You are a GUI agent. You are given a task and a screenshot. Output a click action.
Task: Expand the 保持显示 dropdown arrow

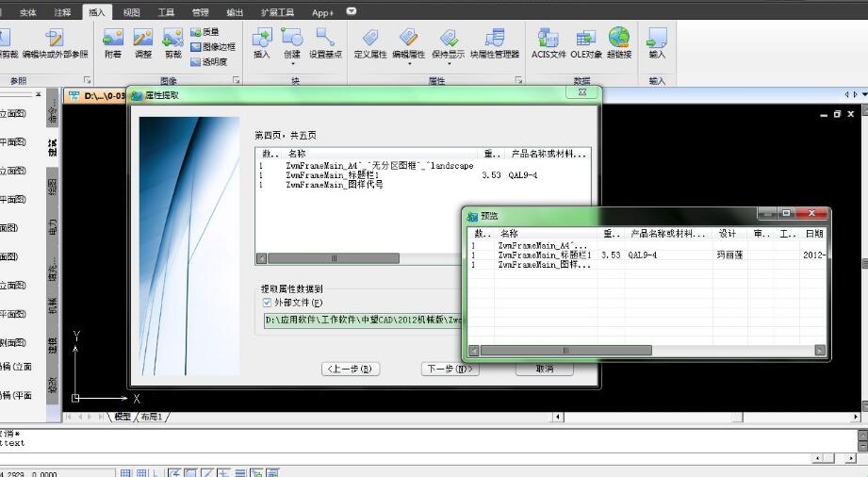point(449,64)
